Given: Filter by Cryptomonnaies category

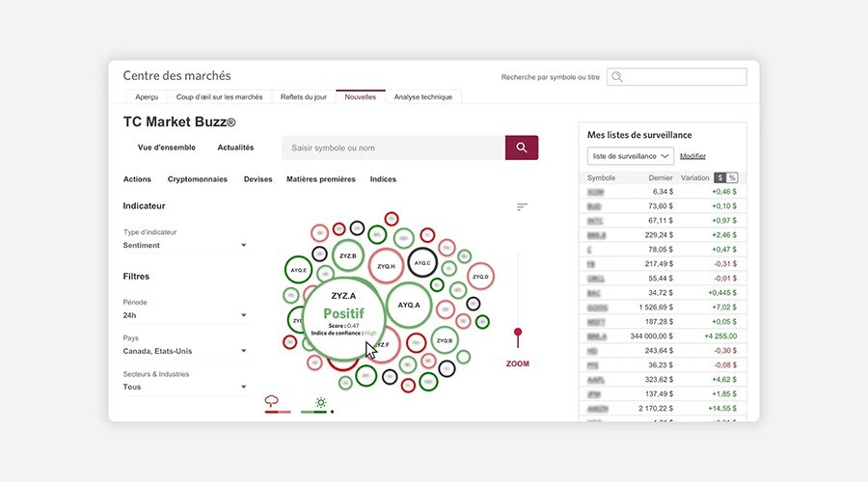Looking at the screenshot, I should pos(198,179).
